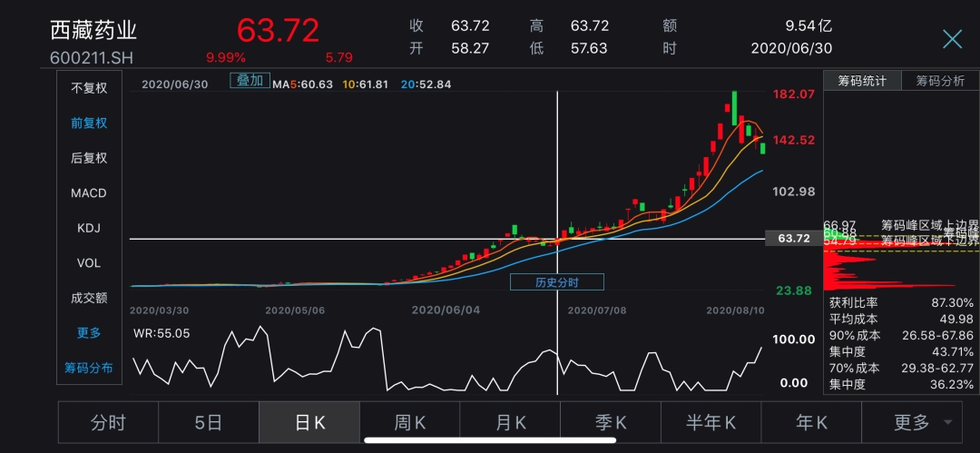Click the MA10 value 61.81
This screenshot has height=453, width=980.
tap(374, 84)
